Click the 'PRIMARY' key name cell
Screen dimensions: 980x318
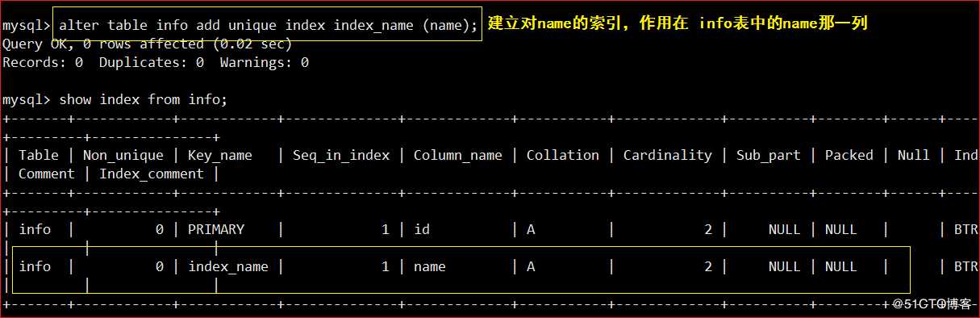(x=216, y=229)
